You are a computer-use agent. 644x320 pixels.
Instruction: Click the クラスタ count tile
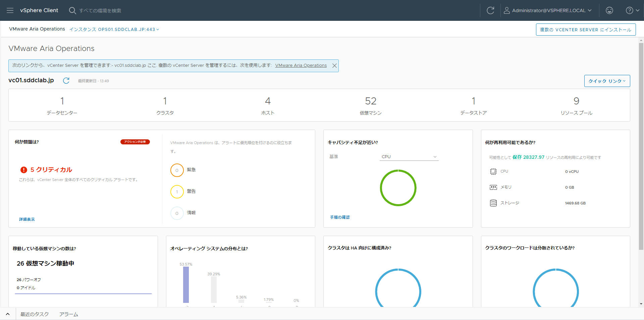click(165, 105)
